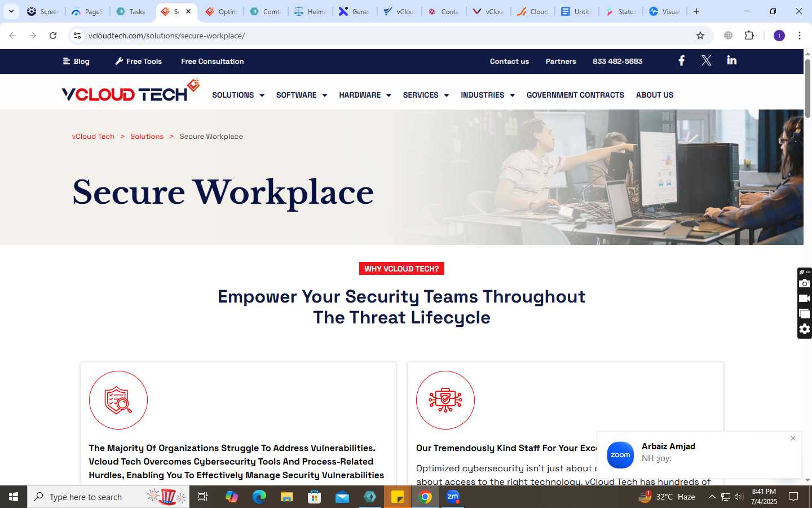Open Zoom from Windows taskbar
Viewport: 812px width, 508px height.
pos(453,497)
